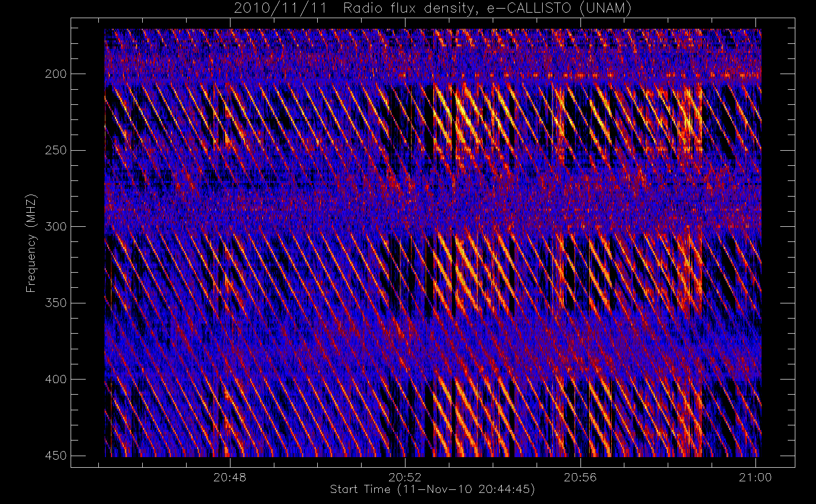Click the 20:52 time tick label

point(405,477)
